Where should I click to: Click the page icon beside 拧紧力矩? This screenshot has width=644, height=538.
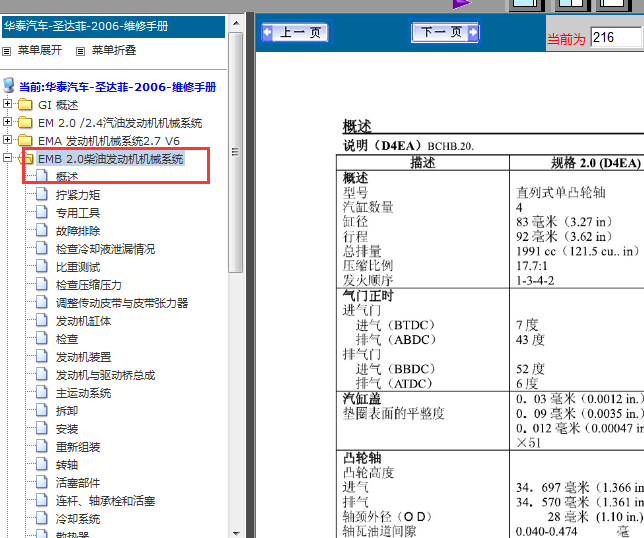pyautogui.click(x=41, y=194)
